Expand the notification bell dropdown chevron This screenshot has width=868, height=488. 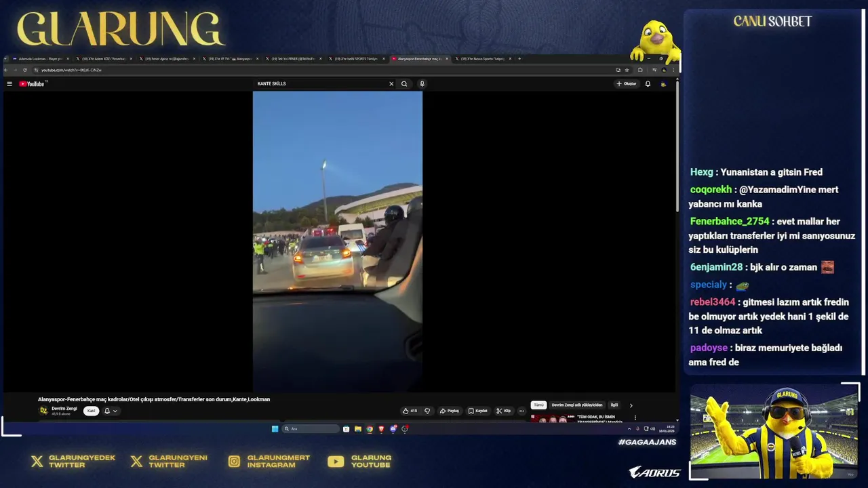pyautogui.click(x=115, y=411)
